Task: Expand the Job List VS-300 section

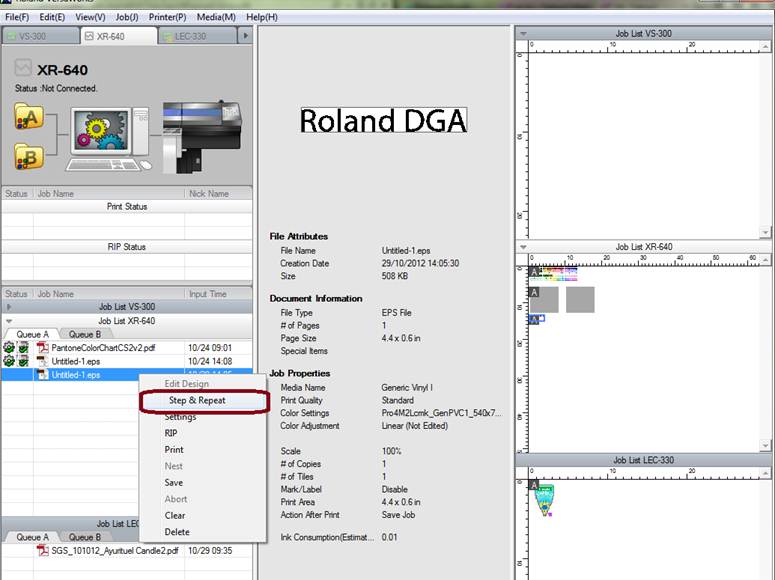Action: point(8,307)
